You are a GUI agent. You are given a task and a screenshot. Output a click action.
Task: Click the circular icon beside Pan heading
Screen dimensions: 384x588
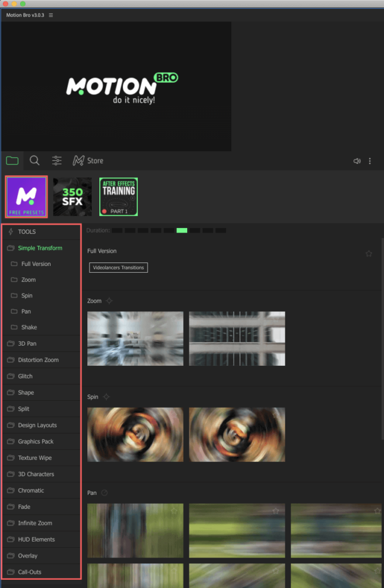[104, 493]
